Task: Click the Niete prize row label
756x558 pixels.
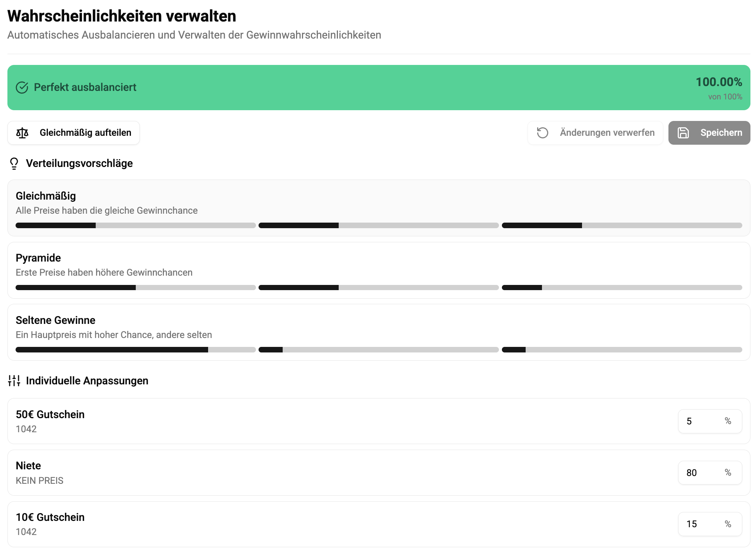Action: tap(28, 466)
